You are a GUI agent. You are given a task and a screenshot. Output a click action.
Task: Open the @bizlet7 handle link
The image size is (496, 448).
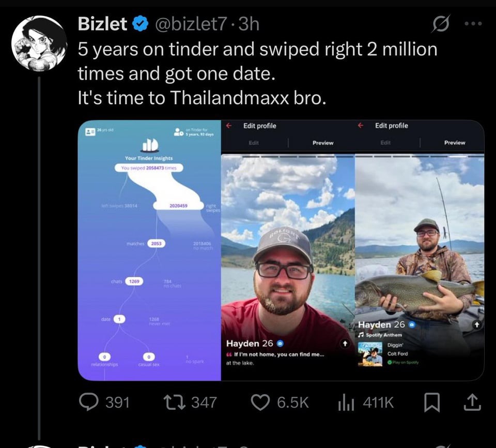191,24
